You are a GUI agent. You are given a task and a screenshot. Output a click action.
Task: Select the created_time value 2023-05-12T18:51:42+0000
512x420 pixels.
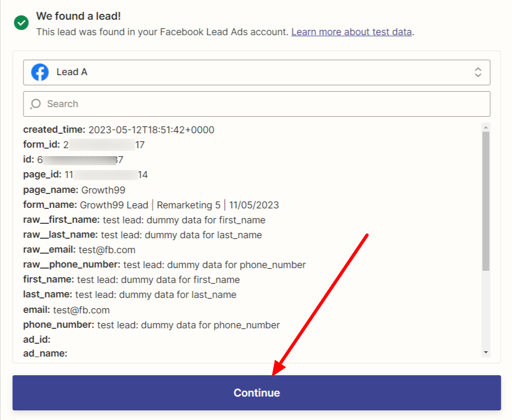151,130
